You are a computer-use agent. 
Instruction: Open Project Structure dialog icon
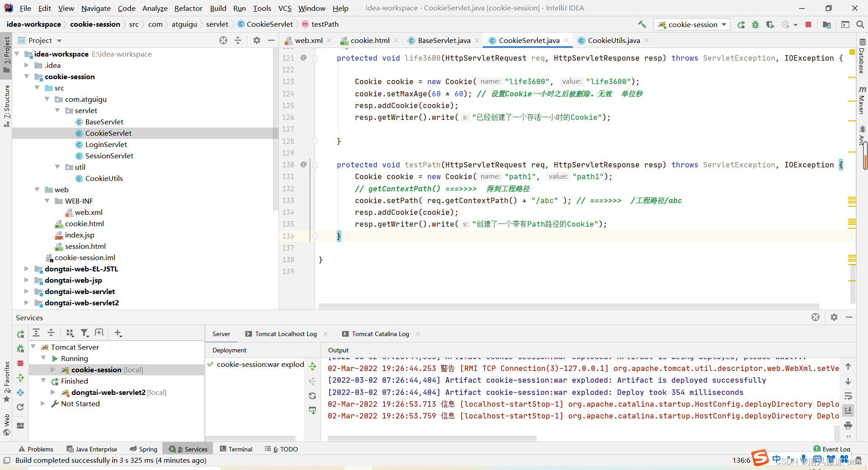pos(827,24)
